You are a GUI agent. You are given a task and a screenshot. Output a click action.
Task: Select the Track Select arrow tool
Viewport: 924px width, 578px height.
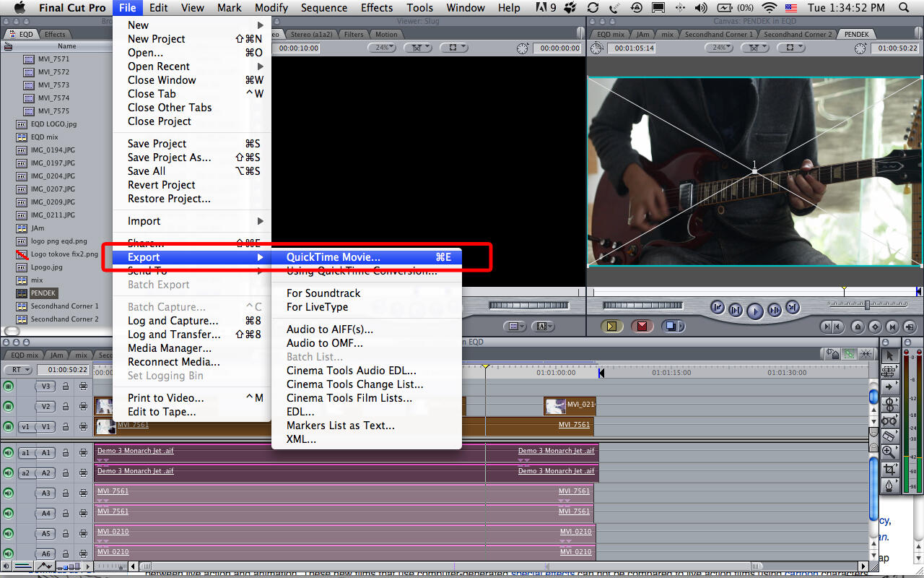point(889,387)
